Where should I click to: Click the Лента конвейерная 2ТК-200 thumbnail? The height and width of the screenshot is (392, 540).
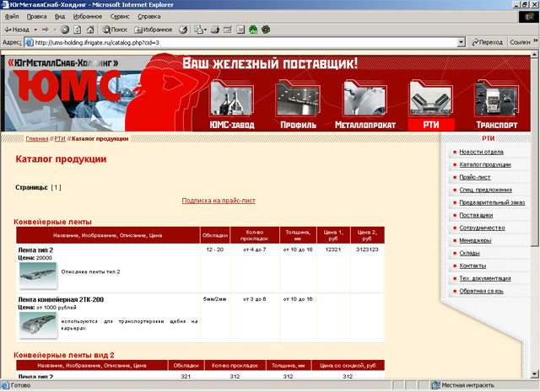pos(38,325)
